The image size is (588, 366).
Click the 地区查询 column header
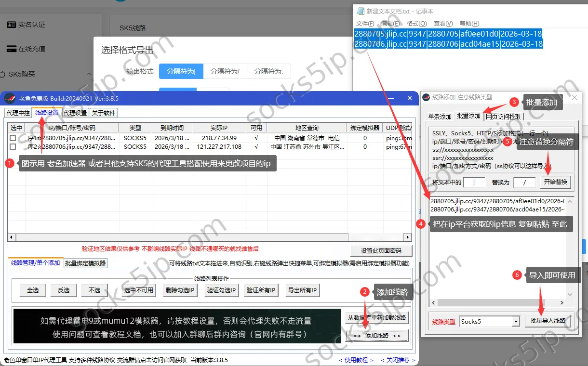point(307,128)
